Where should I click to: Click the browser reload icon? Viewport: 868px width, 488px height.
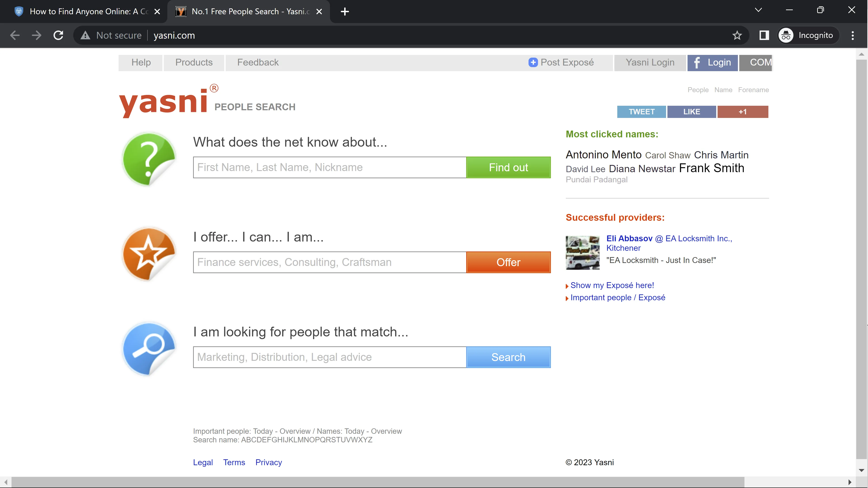pos(58,35)
